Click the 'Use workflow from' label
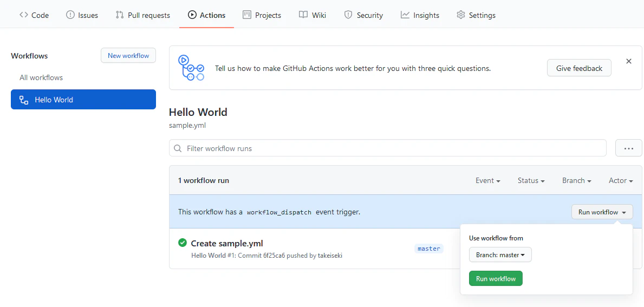The image size is (644, 307). [496, 238]
